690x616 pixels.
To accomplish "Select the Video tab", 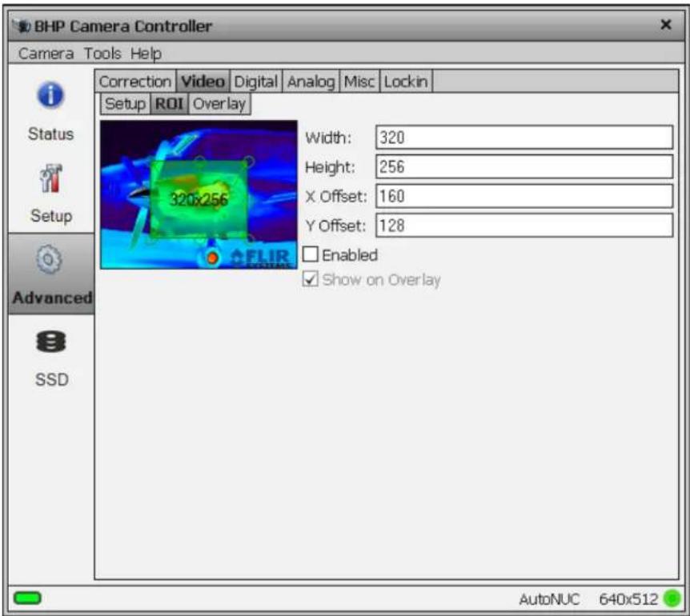I will pyautogui.click(x=203, y=82).
